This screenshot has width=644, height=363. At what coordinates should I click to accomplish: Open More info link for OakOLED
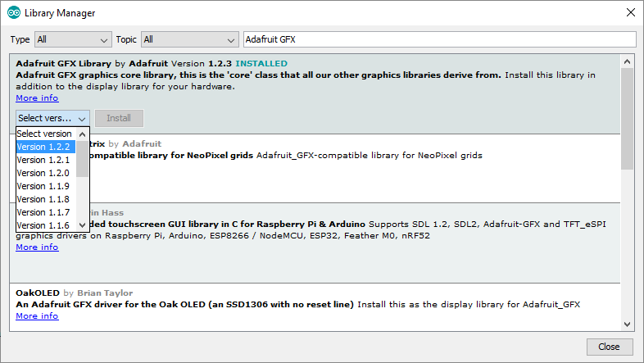37,316
